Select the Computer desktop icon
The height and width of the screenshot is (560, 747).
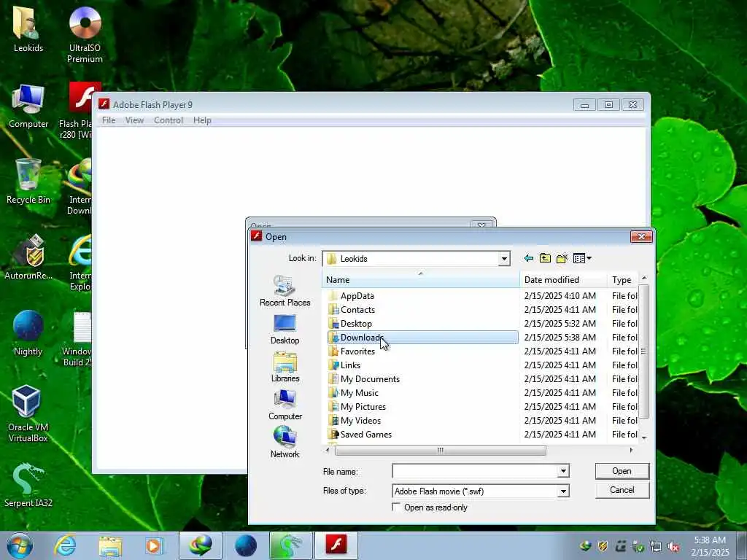28,106
